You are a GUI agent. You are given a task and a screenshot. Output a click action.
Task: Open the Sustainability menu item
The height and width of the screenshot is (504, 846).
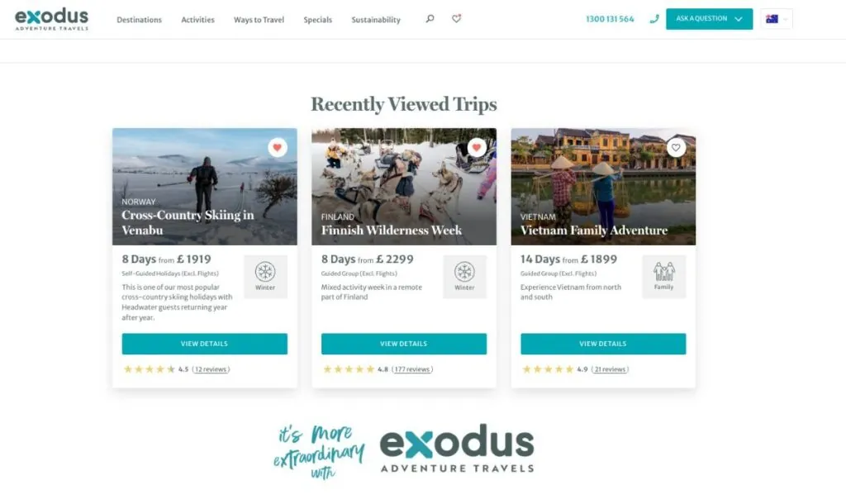pyautogui.click(x=376, y=20)
